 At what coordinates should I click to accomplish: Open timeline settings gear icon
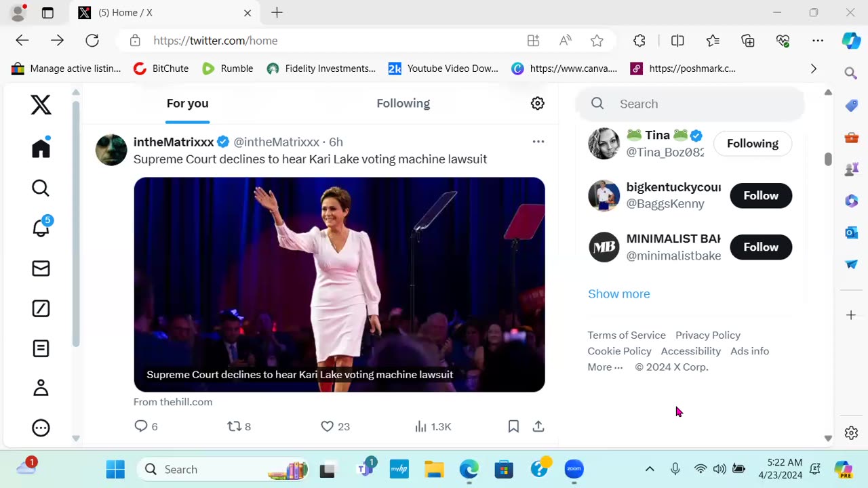(x=538, y=103)
